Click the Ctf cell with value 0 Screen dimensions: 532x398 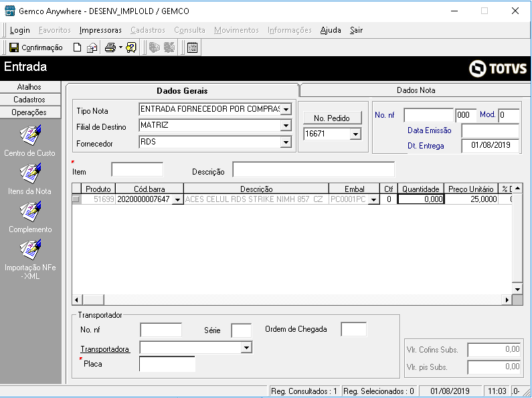click(x=389, y=199)
